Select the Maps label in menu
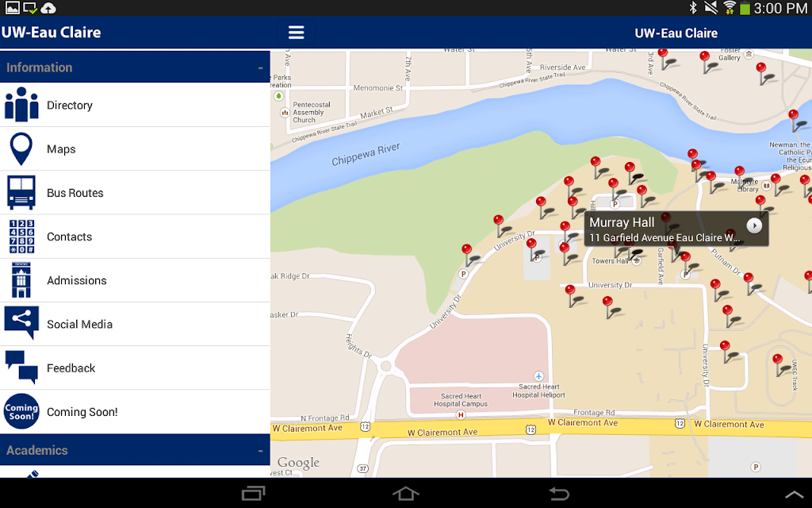Screen dimensions: 812x508 (61, 149)
